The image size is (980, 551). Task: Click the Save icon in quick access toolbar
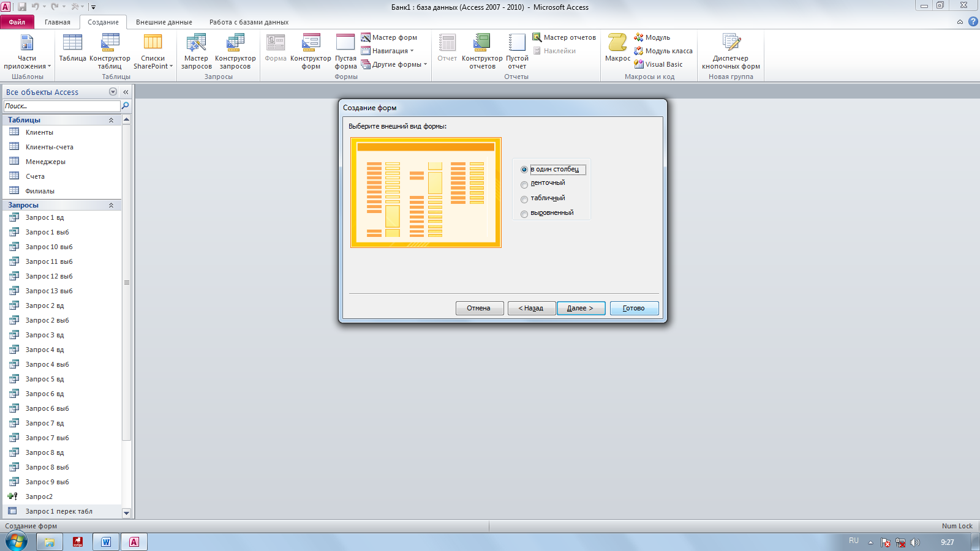(x=22, y=7)
